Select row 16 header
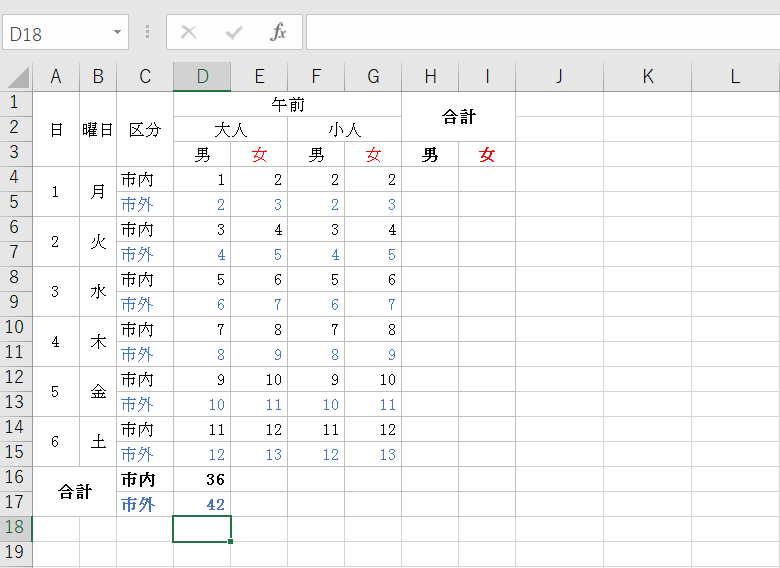The image size is (780, 568). [x=16, y=478]
